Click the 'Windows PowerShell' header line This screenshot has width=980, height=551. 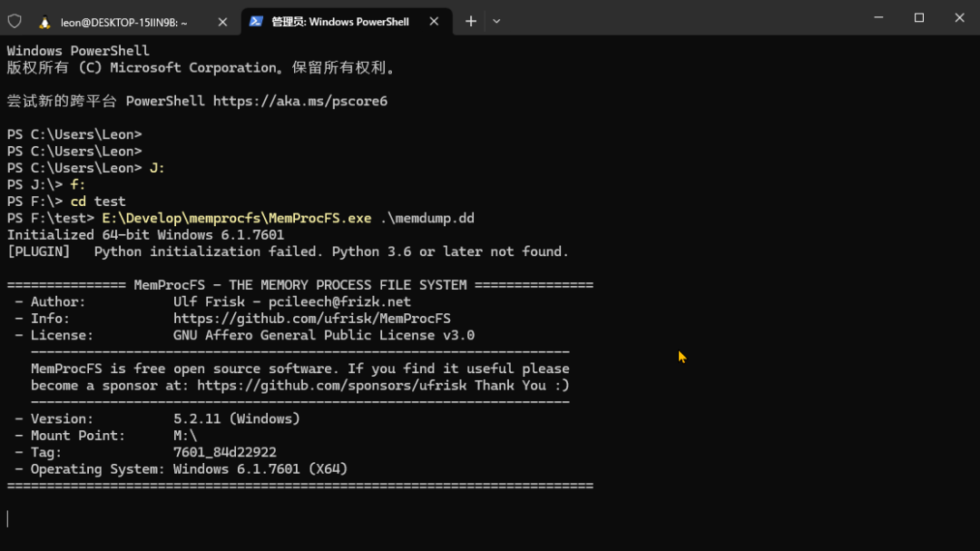pos(78,51)
